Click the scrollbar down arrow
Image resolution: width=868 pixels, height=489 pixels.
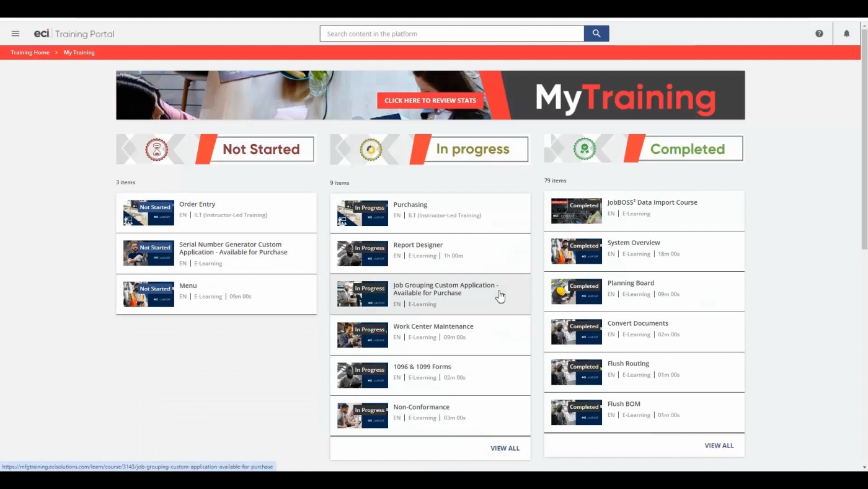click(x=864, y=467)
